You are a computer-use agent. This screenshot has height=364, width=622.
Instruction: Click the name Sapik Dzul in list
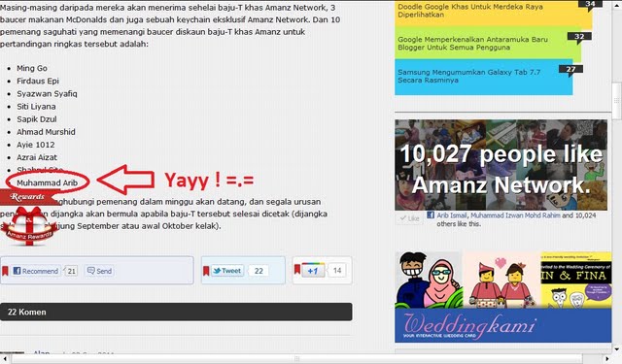coord(37,119)
